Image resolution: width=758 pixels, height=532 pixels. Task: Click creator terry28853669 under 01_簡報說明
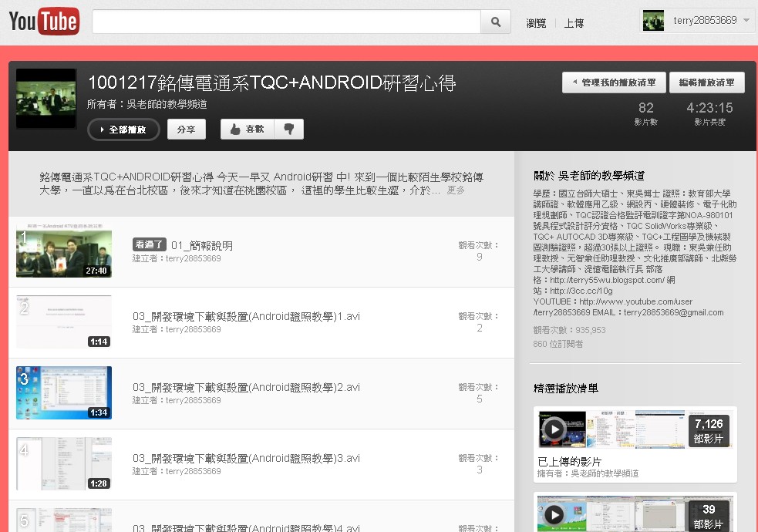pyautogui.click(x=194, y=258)
